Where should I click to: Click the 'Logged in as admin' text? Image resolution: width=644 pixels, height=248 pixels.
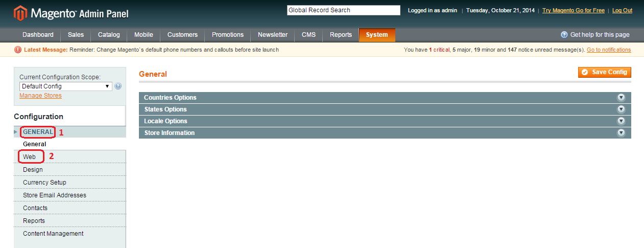click(433, 10)
